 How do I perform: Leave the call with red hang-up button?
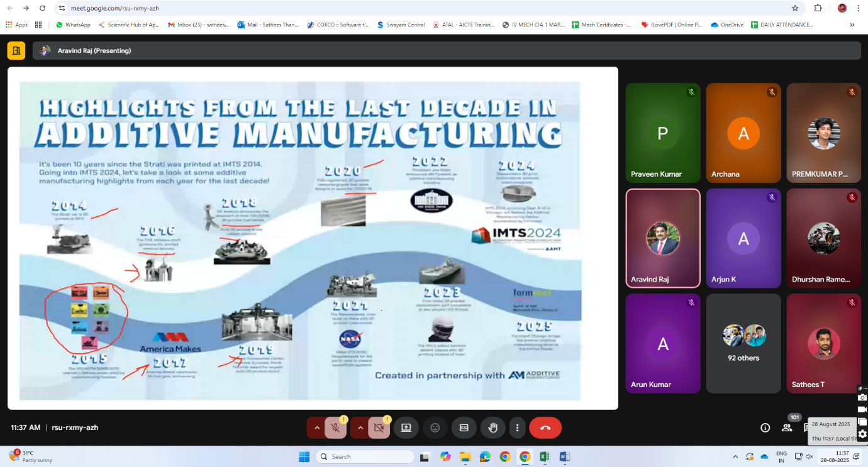545,427
